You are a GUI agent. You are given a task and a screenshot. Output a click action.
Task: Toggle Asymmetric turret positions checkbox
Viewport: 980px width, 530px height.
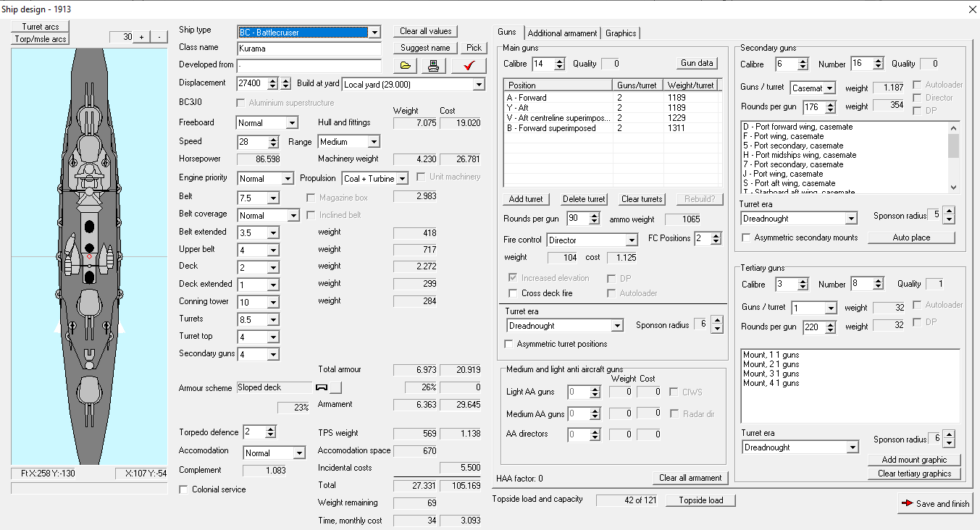(509, 344)
